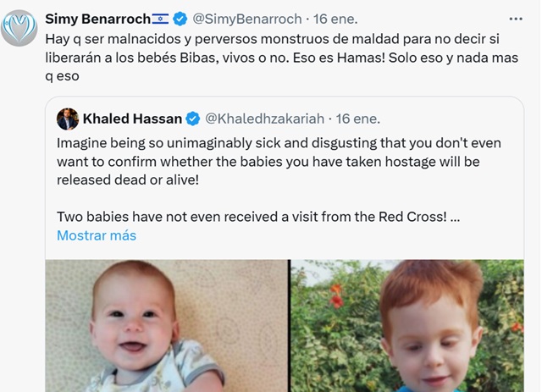Click the Israel flag emoji beside Simy Benarroch

pyautogui.click(x=159, y=18)
